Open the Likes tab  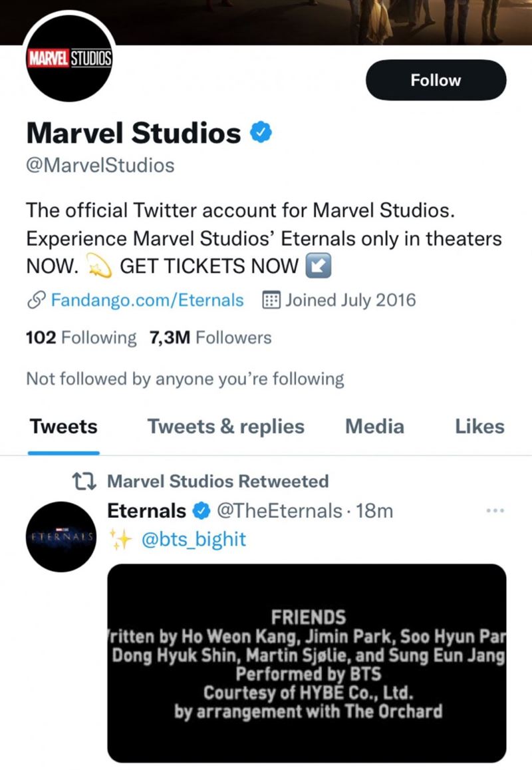point(479,426)
